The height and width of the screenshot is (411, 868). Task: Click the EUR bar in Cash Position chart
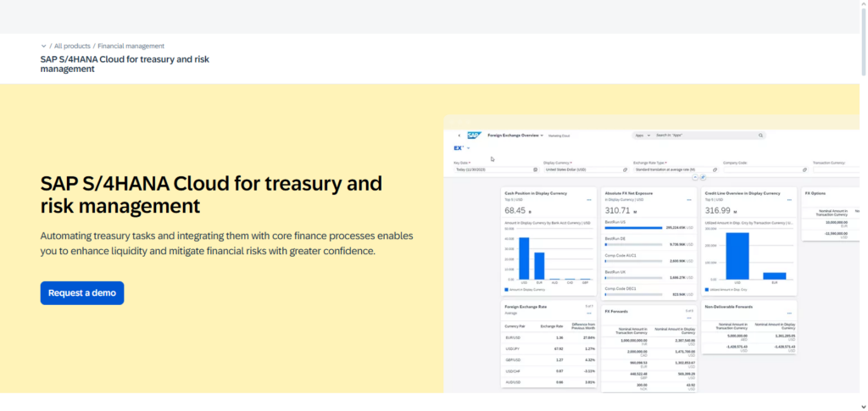point(539,266)
